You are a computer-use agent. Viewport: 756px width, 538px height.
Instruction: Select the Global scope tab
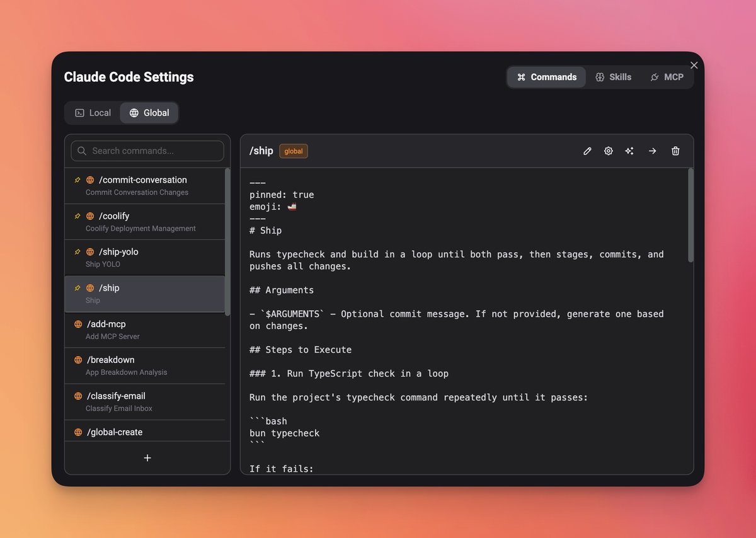click(x=149, y=113)
